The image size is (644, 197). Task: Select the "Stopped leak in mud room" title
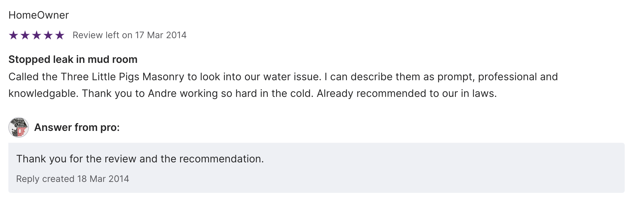coord(73,59)
